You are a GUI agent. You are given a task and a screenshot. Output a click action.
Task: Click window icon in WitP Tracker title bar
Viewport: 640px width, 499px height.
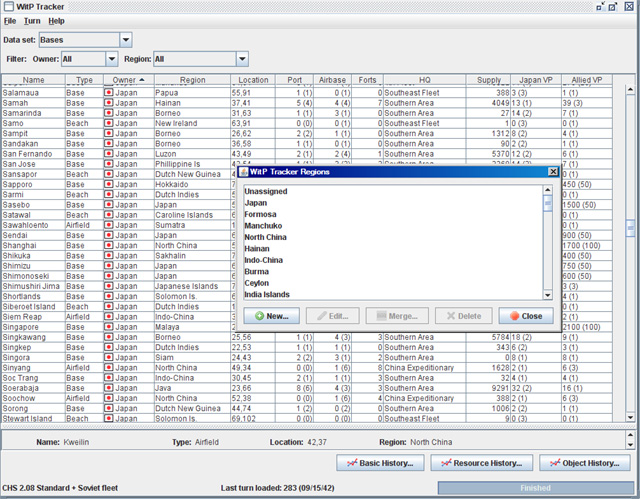coord(9,7)
